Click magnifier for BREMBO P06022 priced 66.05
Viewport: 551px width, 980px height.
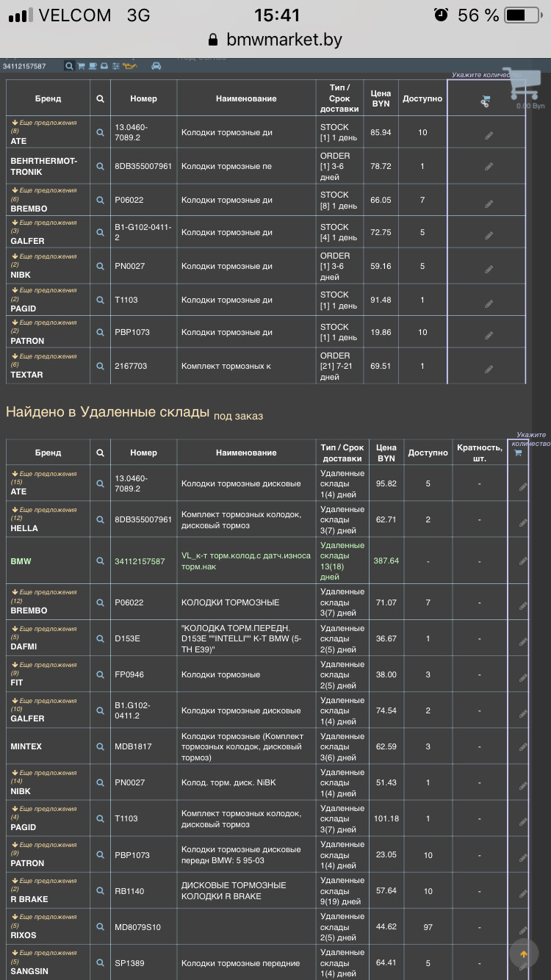[101, 201]
